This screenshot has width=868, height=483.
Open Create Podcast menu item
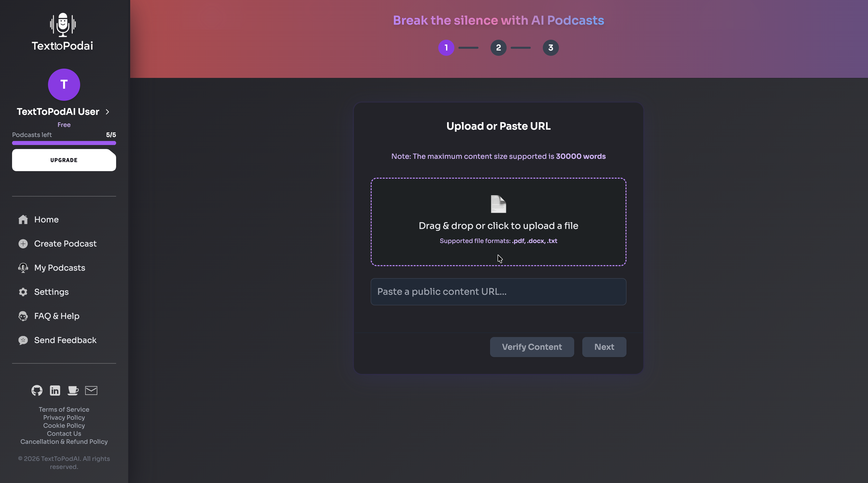pos(65,244)
